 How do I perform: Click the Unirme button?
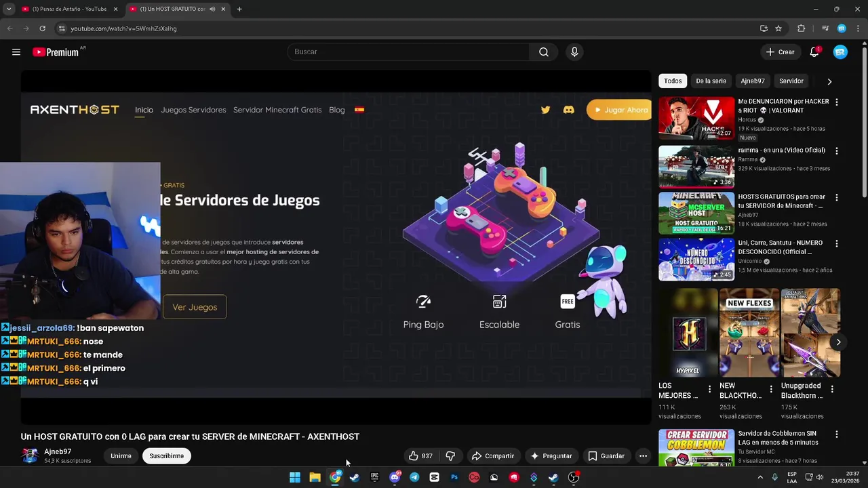point(121,456)
